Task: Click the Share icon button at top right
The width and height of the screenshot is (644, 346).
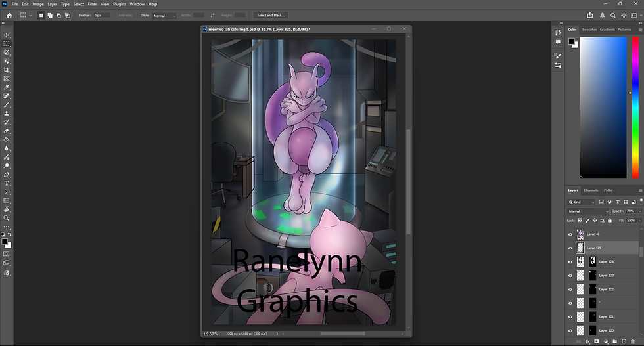Action: [590, 15]
